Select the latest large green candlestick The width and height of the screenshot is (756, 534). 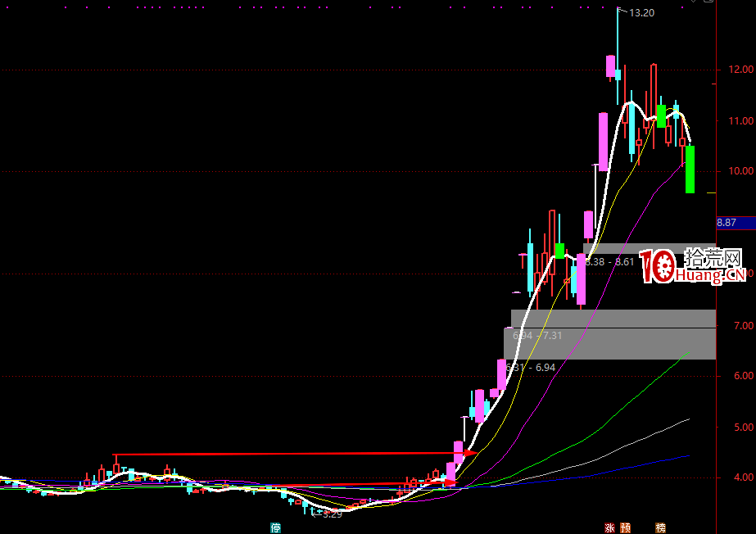coord(690,170)
